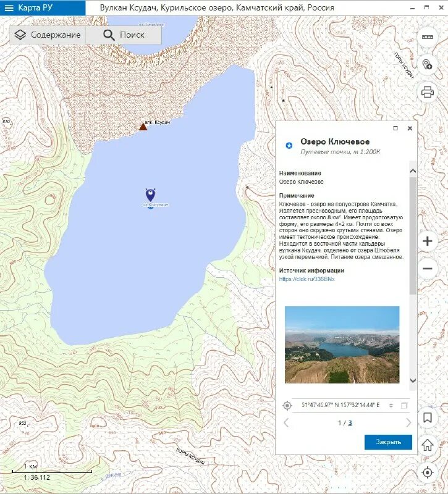Click the влк. Ксудач volcano triangle symbol

click(143, 127)
